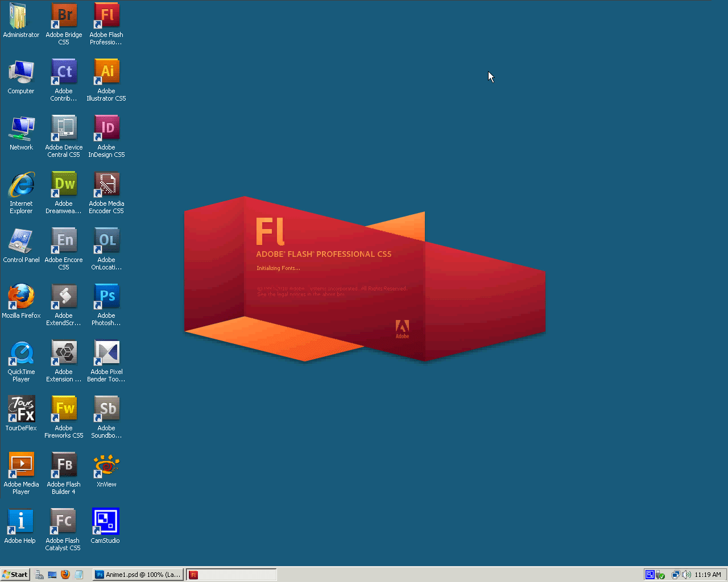Click the notepad icon in Quick Launch
This screenshot has width=728, height=582.
pos(79,575)
